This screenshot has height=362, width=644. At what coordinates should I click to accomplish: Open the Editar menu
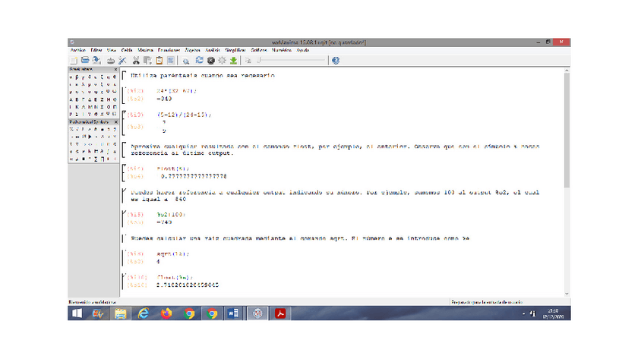pos(96,50)
